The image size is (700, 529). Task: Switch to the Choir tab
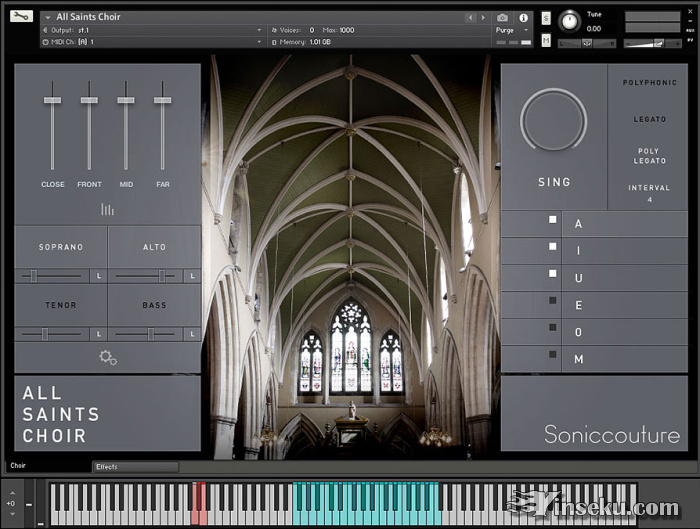[x=20, y=466]
